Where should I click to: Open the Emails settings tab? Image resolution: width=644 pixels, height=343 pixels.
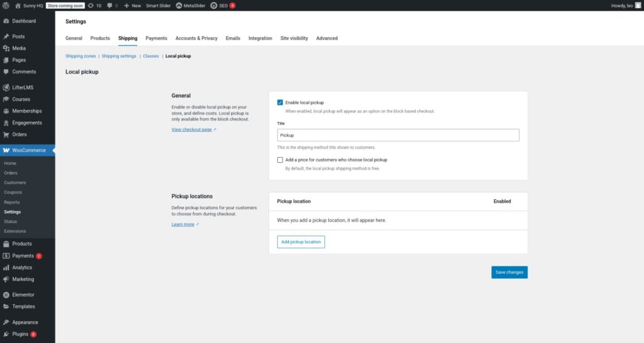[x=233, y=38]
